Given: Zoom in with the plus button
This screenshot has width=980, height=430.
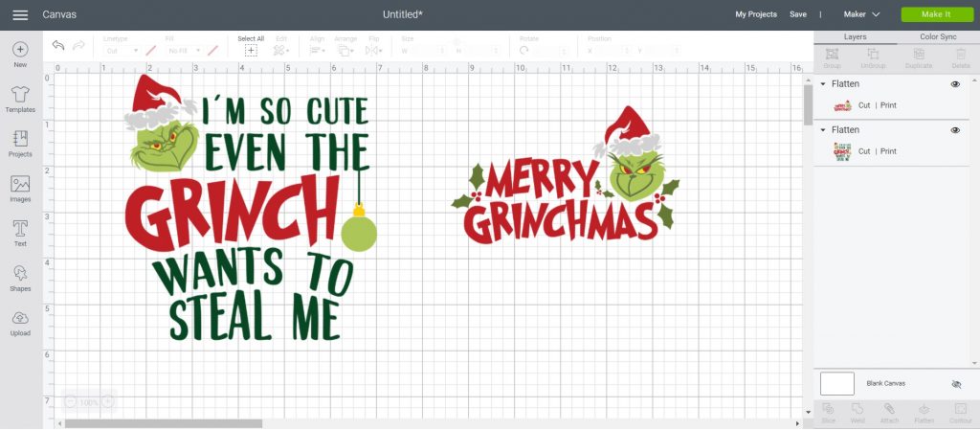Looking at the screenshot, I should 107,402.
